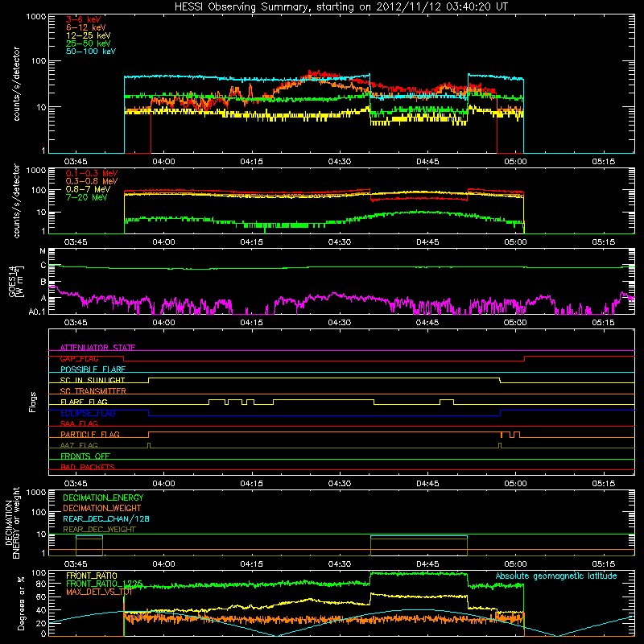Click the PARTICLE_FLAG label
This screenshot has width=644, height=644.
pos(90,435)
